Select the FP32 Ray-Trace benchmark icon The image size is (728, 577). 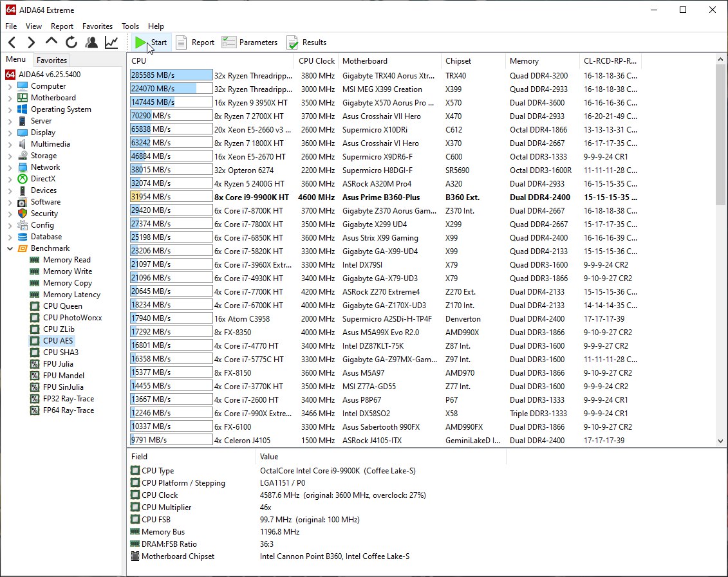pos(34,399)
